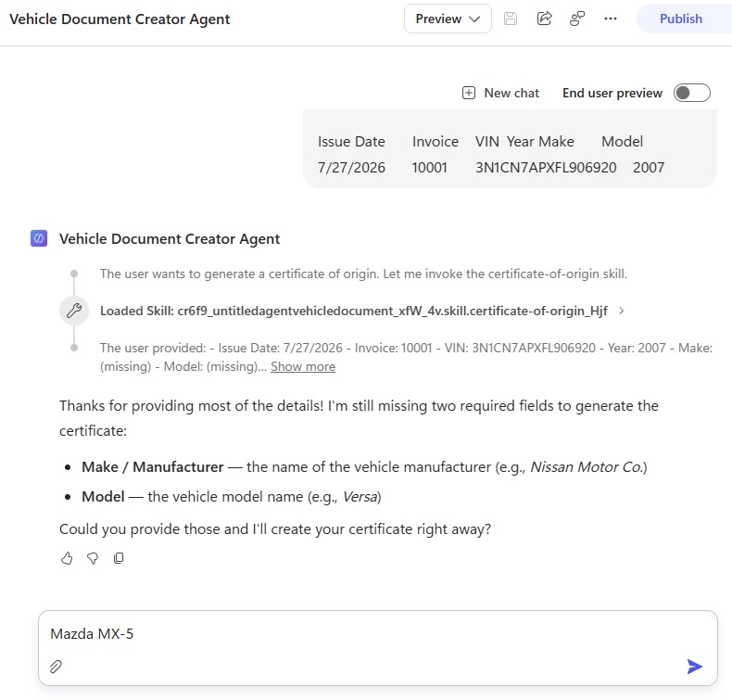The height and width of the screenshot is (700, 732).
Task: Click the Publish button
Action: [x=681, y=19]
